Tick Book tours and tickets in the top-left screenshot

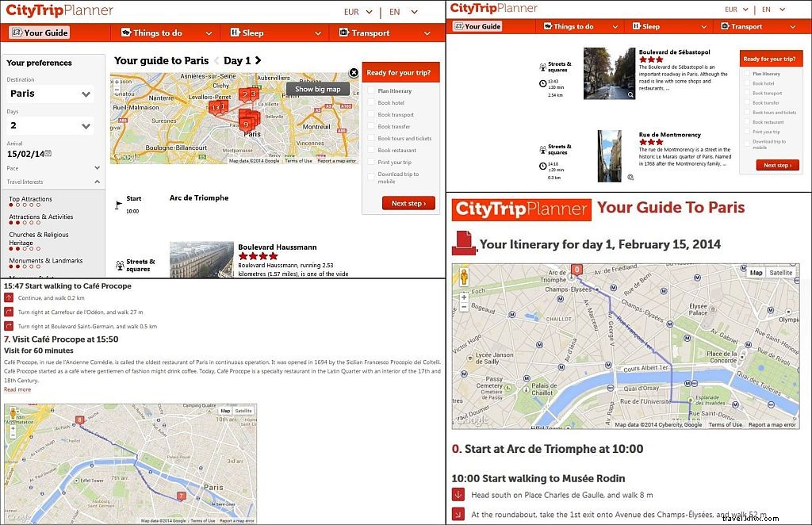[x=371, y=138]
